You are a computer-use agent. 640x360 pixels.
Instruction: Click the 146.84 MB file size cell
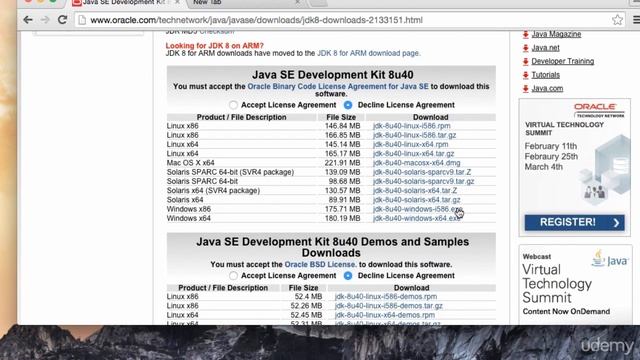click(342, 126)
